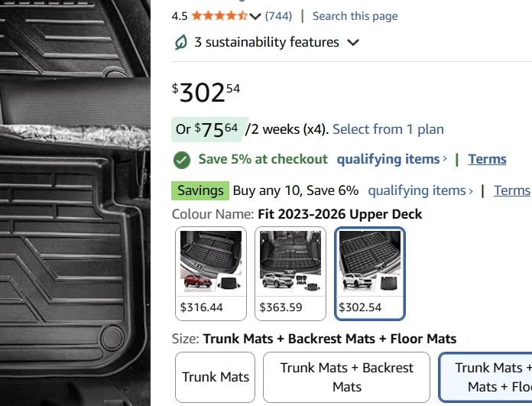The width and height of the screenshot is (532, 406).
Task: Select the $302.54 Upper Deck colour option
Action: pos(370,273)
